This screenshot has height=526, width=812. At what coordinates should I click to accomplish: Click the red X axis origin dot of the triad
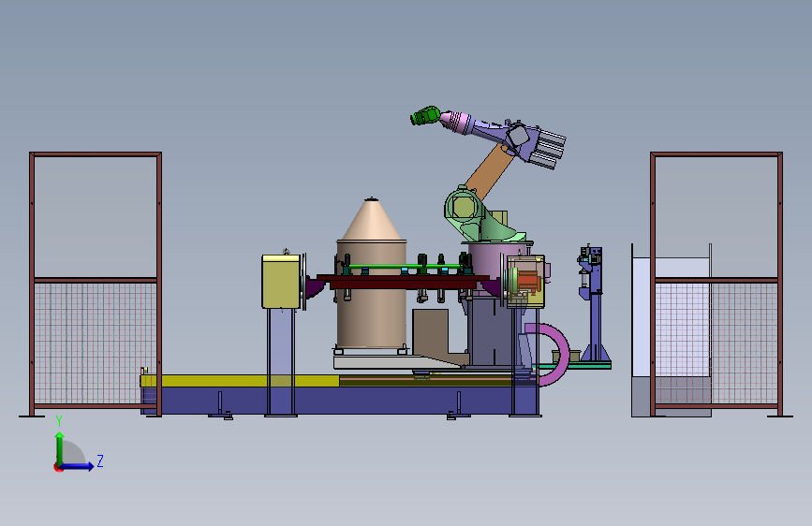pos(58,467)
